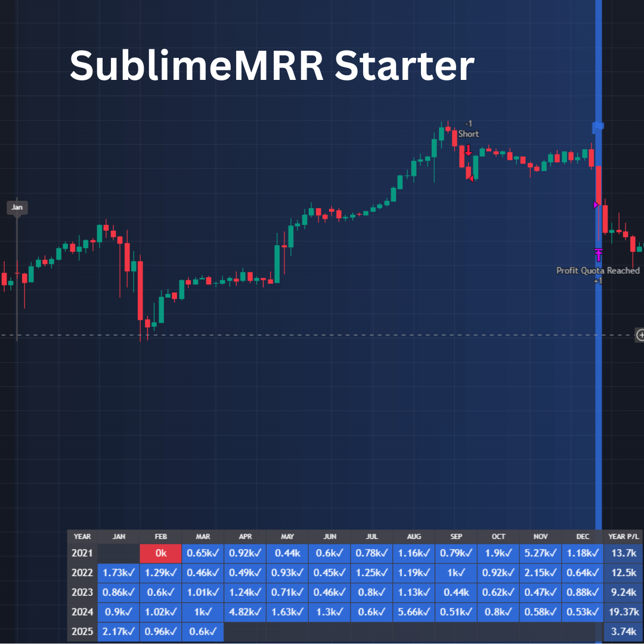
Task: Click the 2024 row label
Action: 82,612
